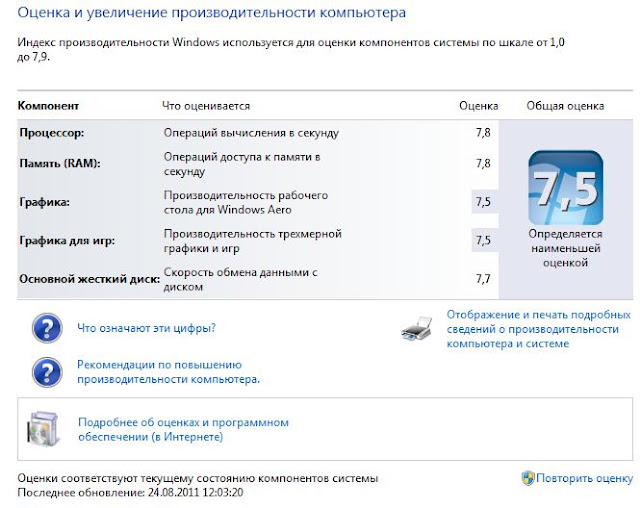The width and height of the screenshot is (640, 508).
Task: Open 'Отображение и печать подробных сведений' link
Action: pyautogui.click(x=539, y=329)
